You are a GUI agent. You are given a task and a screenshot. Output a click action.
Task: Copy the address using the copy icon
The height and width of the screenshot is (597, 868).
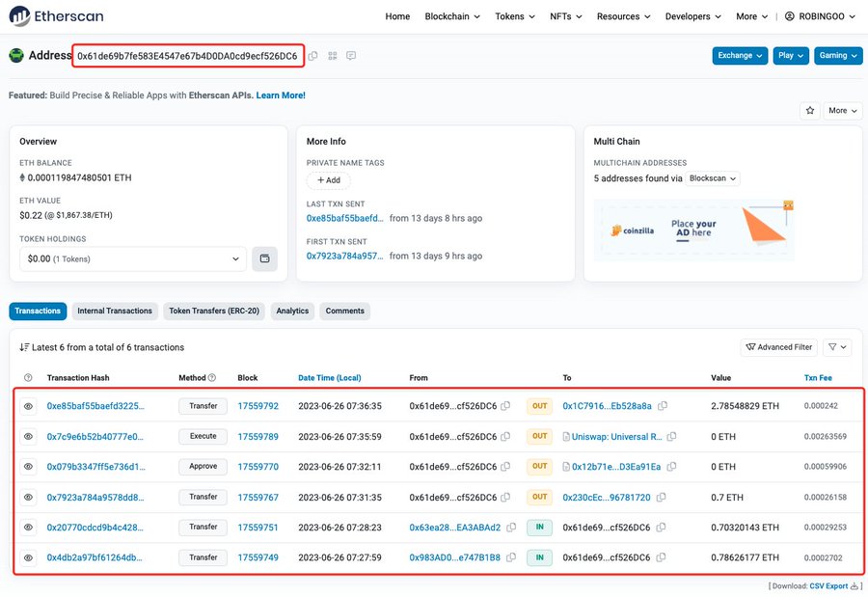[313, 56]
